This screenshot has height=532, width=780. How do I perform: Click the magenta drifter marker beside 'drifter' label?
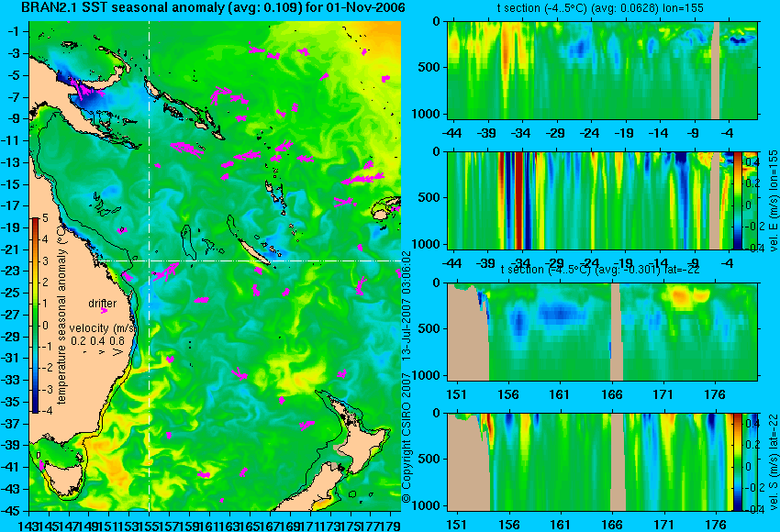(x=104, y=311)
